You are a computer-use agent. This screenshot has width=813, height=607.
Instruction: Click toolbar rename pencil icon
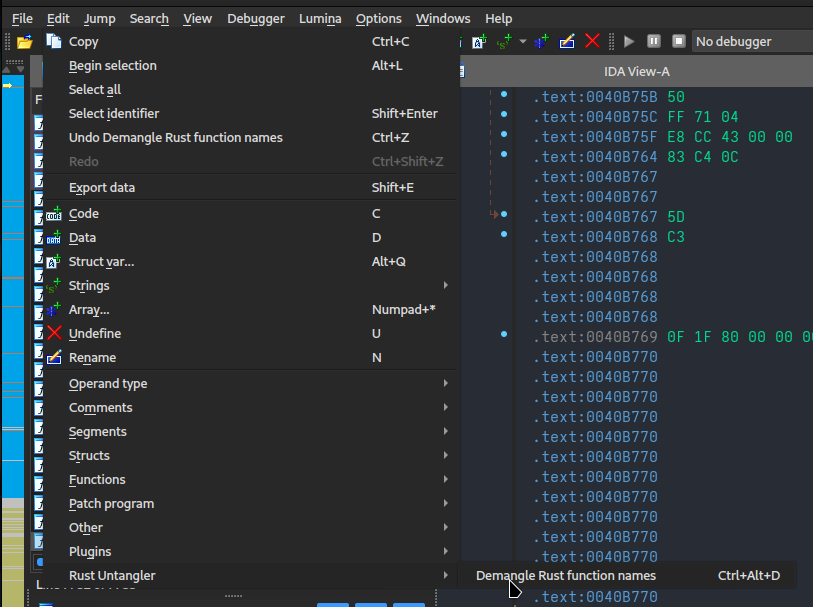[567, 41]
